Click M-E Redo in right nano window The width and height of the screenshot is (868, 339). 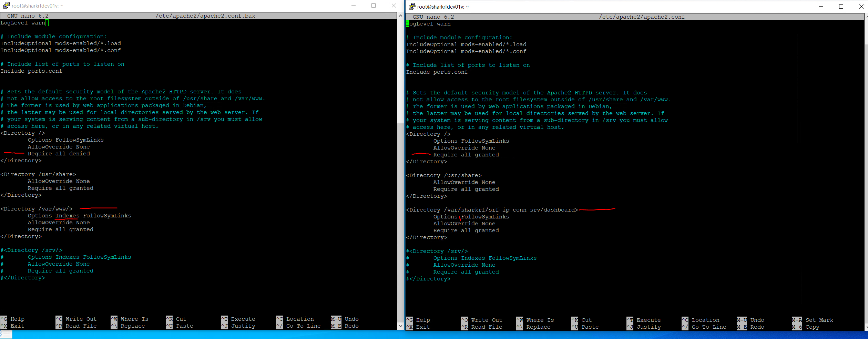(750, 327)
